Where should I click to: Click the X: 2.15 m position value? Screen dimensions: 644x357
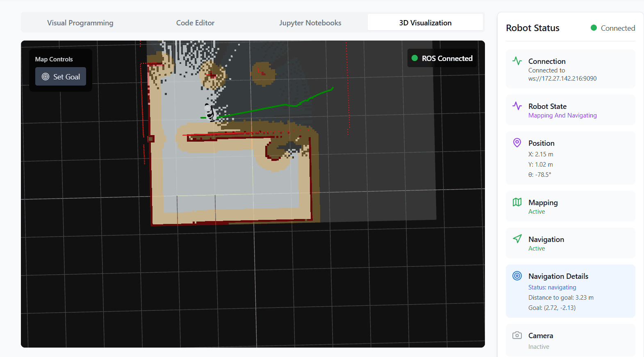click(x=541, y=154)
